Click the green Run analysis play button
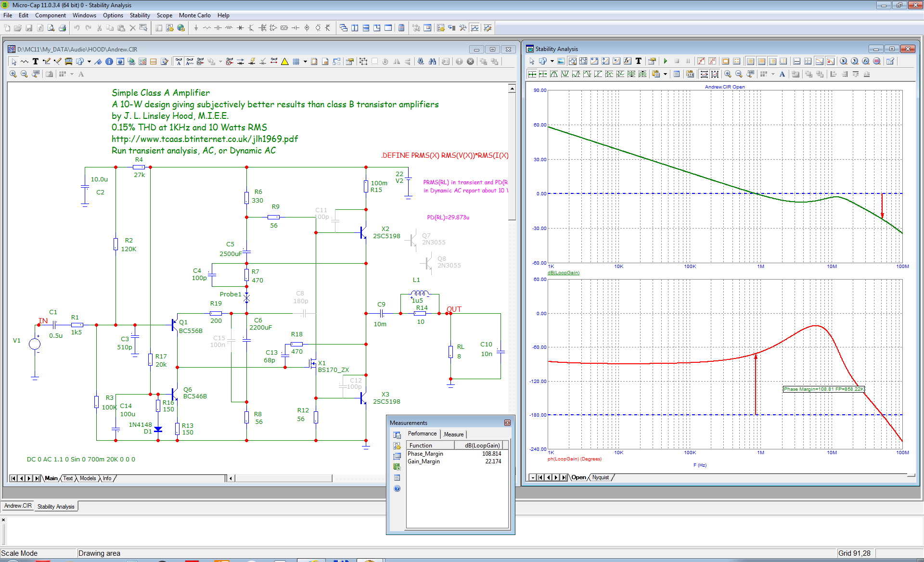924x562 pixels. [x=665, y=61]
